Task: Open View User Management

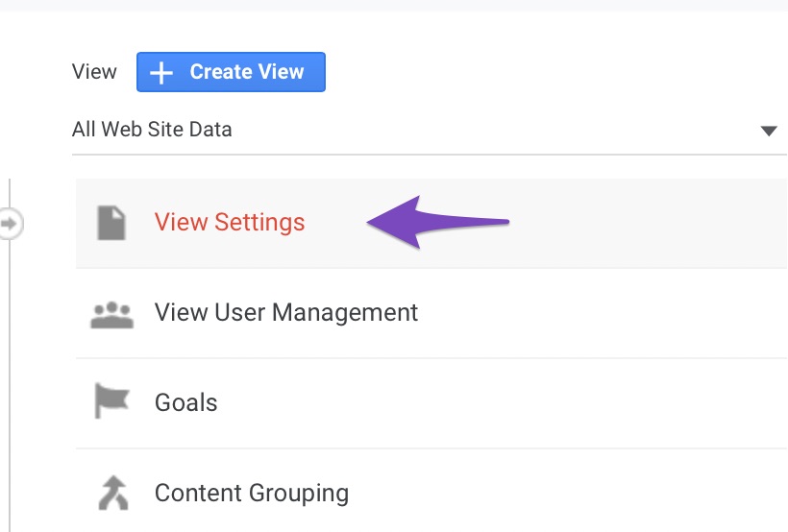Action: pyautogui.click(x=286, y=313)
